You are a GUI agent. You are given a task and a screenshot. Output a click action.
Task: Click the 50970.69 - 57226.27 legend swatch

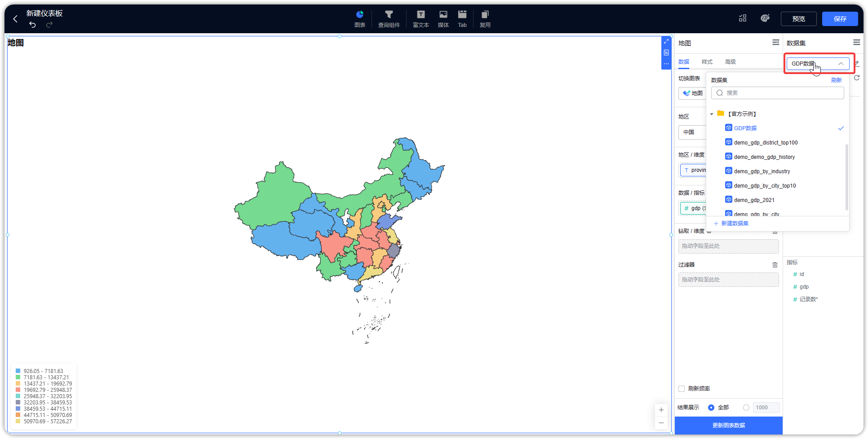pyautogui.click(x=18, y=421)
